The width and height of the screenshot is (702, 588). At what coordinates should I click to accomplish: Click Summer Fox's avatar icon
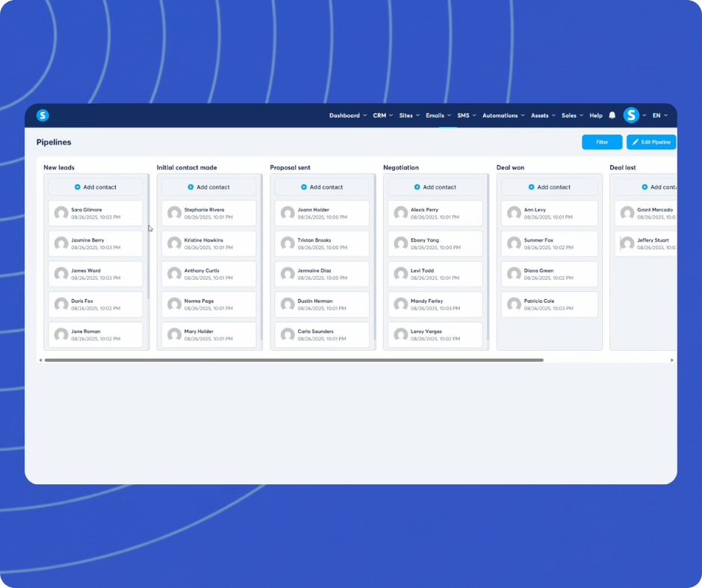coord(514,243)
